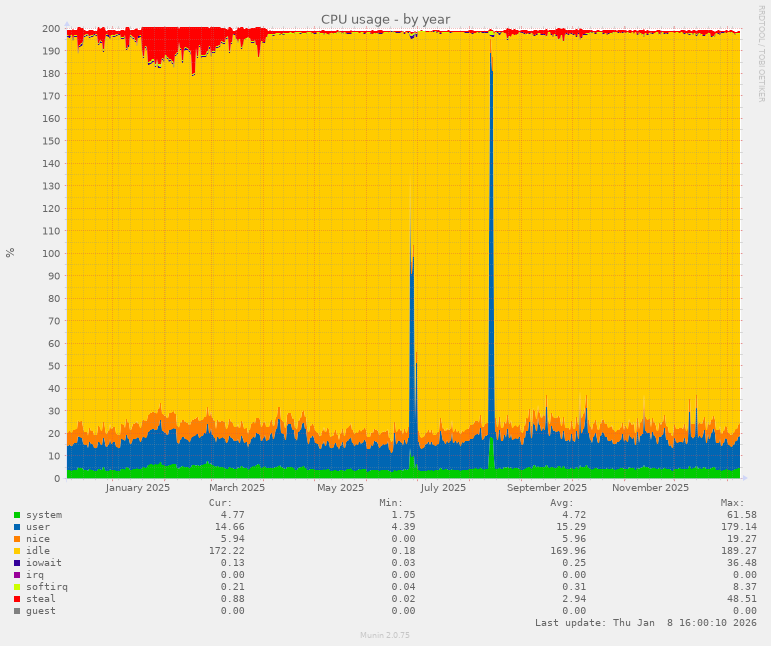Click the 'CPU usage - by year' title

coord(386,20)
